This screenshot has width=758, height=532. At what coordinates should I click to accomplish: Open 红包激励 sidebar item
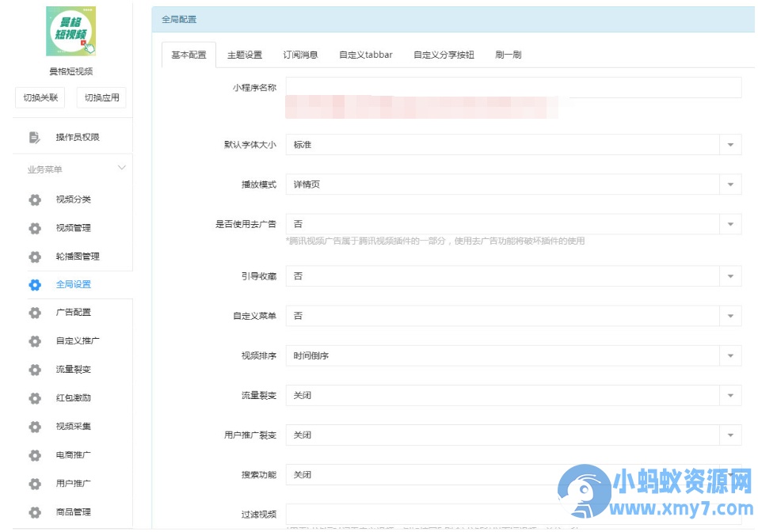(73, 397)
